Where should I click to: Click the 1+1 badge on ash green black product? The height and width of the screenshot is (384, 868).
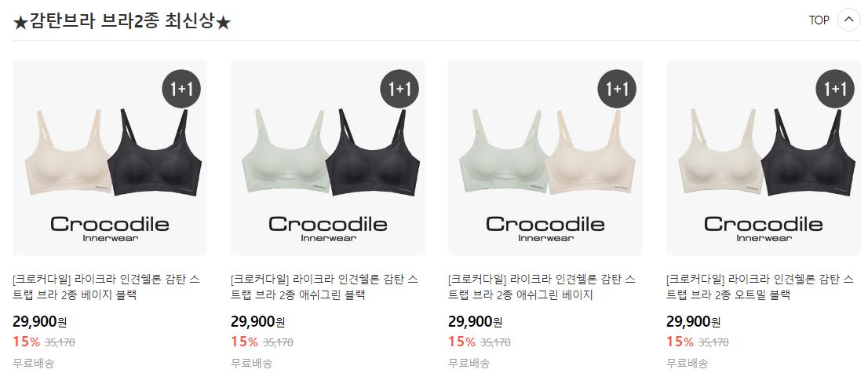point(399,89)
